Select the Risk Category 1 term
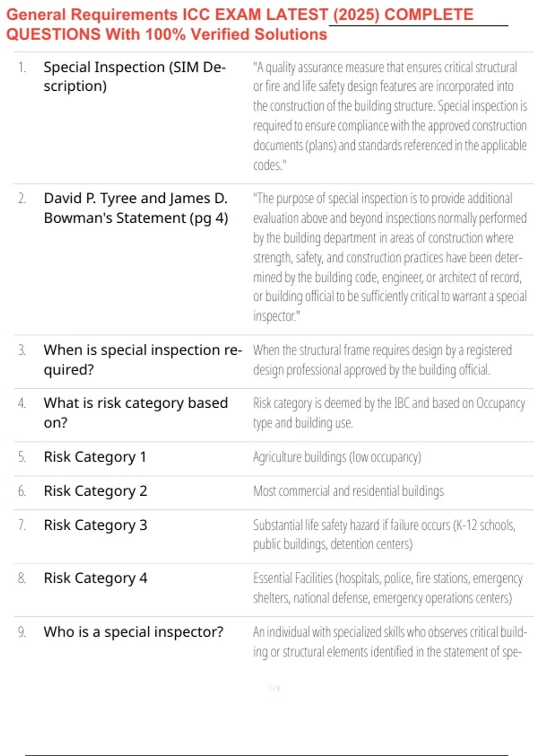The height and width of the screenshot is (756, 534). [95, 457]
